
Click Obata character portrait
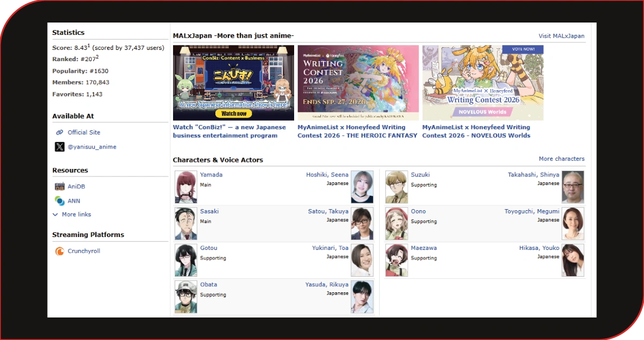point(186,297)
